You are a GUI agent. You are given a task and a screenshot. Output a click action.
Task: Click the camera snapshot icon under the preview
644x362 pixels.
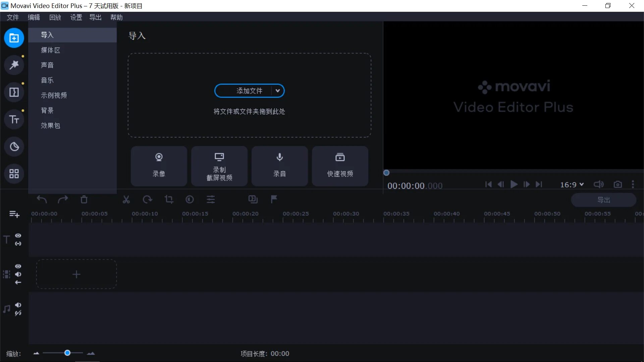pyautogui.click(x=618, y=184)
